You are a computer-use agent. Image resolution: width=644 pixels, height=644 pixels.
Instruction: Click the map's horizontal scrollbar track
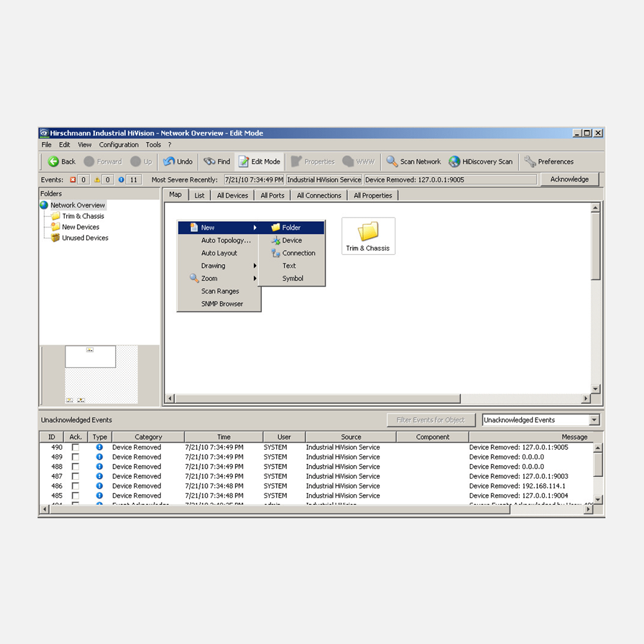coord(377,398)
